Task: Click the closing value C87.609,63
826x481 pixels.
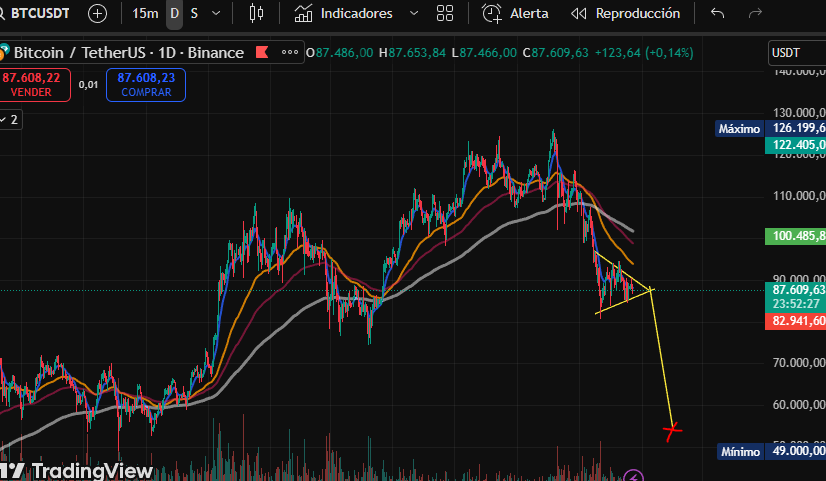Action: [x=555, y=53]
